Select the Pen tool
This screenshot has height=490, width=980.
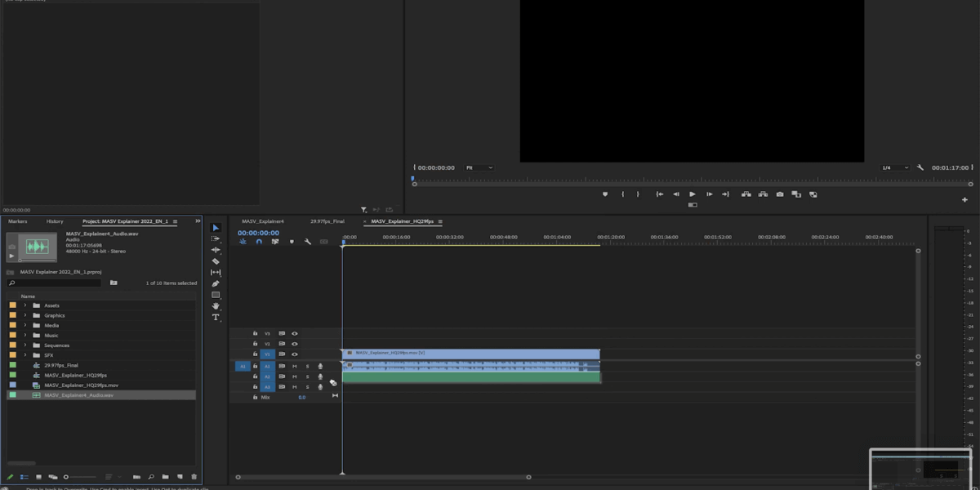click(216, 283)
